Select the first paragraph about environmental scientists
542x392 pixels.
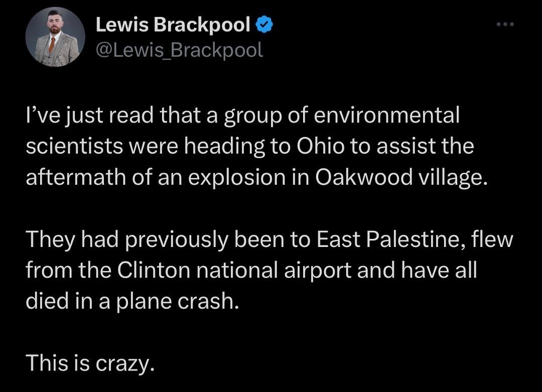coord(256,146)
